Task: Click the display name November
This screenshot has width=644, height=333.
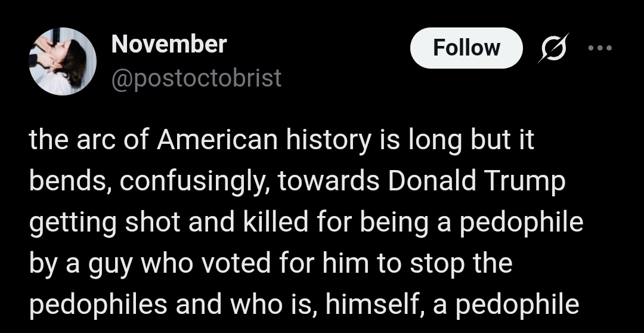Action: coord(169,44)
